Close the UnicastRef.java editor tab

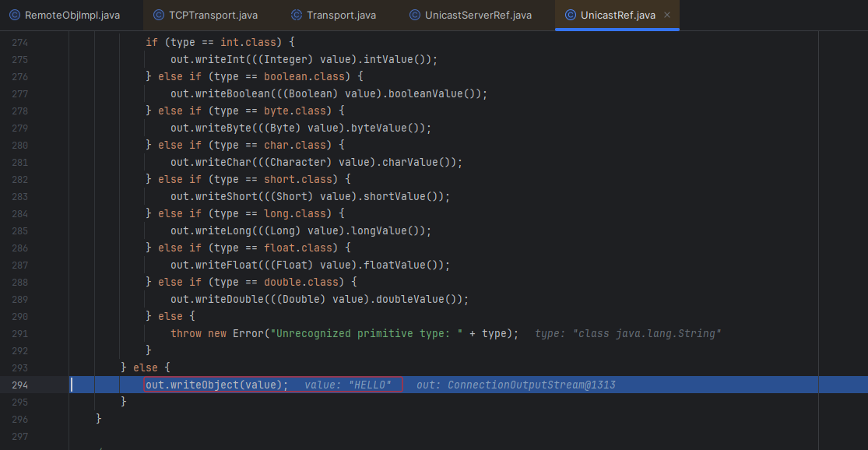click(x=667, y=15)
